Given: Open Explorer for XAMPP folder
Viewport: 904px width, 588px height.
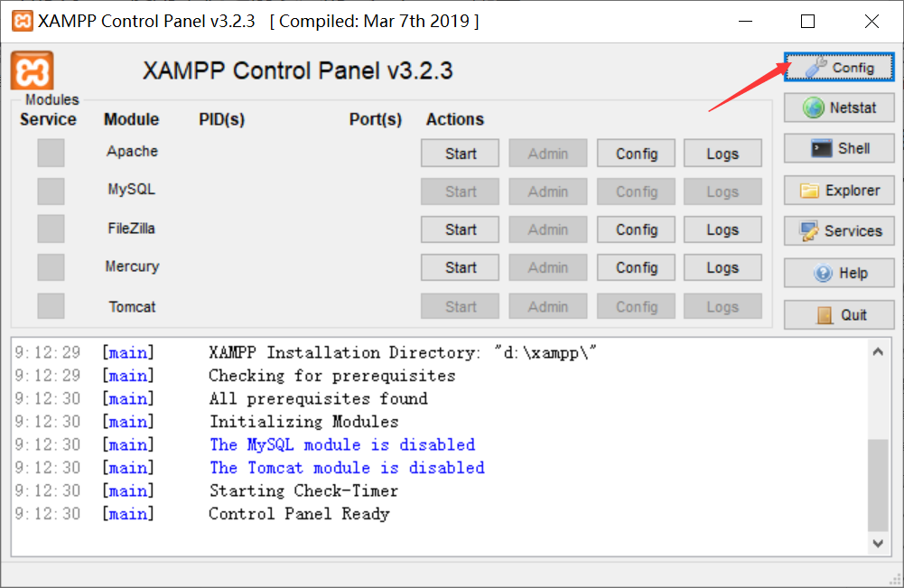Looking at the screenshot, I should [x=839, y=191].
